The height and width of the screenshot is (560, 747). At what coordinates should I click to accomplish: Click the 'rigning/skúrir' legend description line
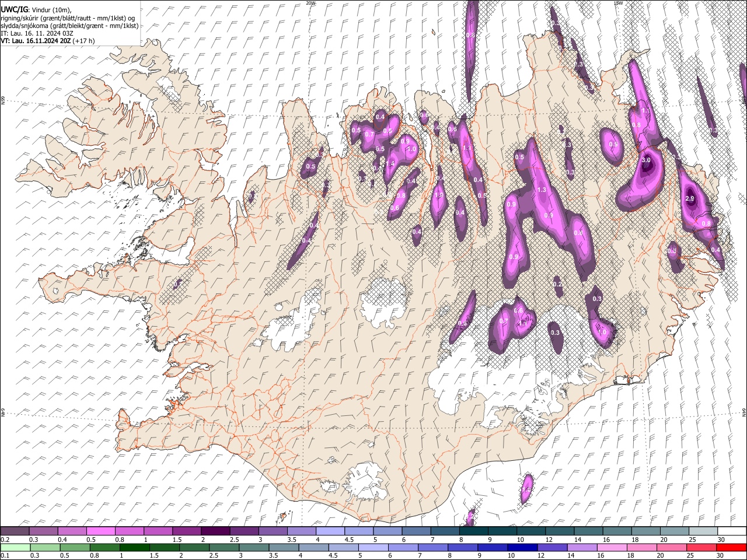[68, 18]
